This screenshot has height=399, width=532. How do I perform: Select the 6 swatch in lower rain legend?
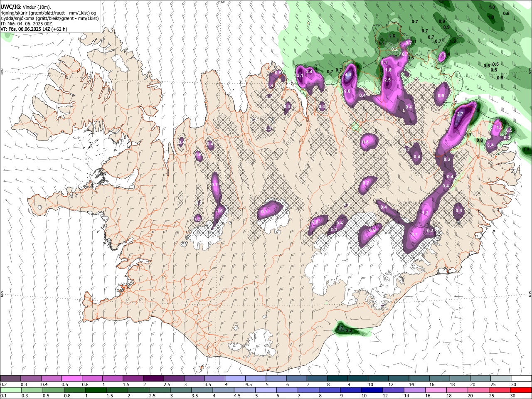[x=287, y=390]
